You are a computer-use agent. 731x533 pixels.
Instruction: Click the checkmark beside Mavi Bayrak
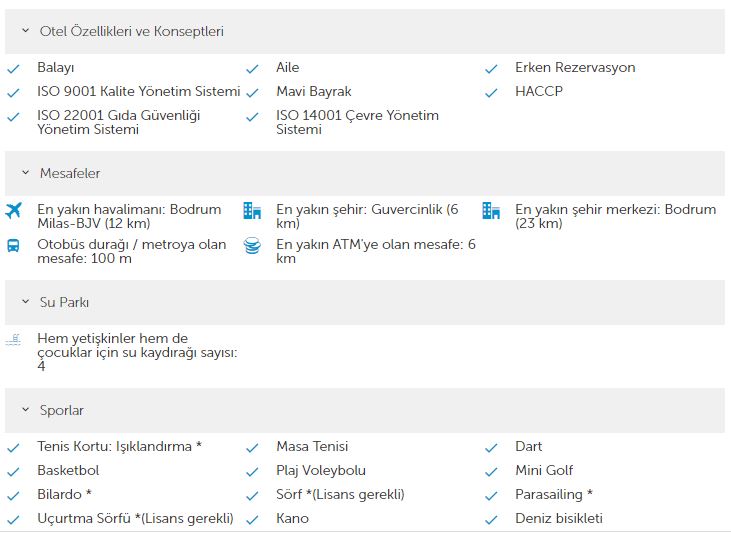(252, 93)
